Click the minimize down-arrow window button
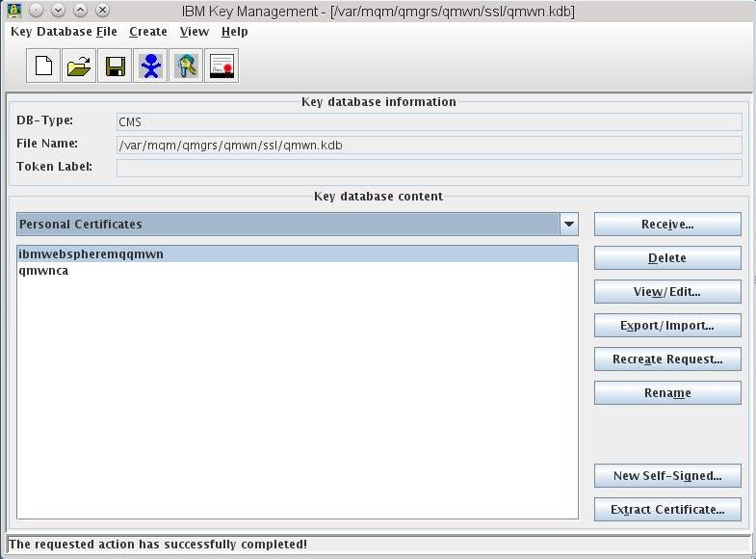Image resolution: width=756 pixels, height=559 pixels. point(59,11)
